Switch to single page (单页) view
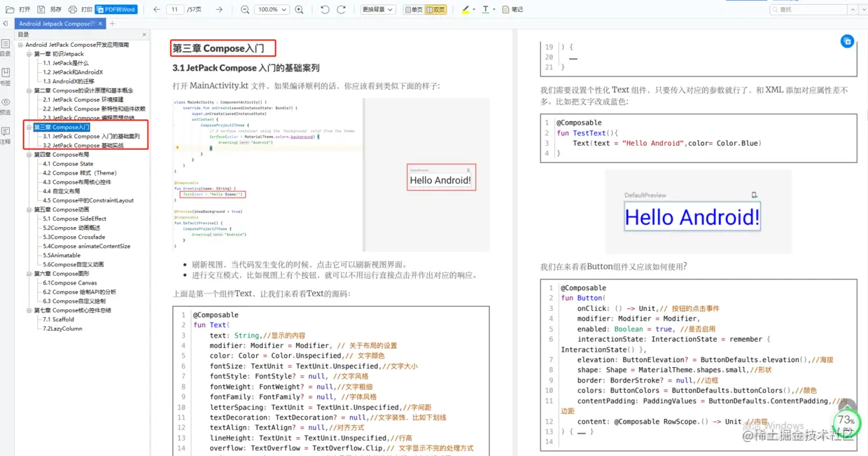 tap(413, 10)
